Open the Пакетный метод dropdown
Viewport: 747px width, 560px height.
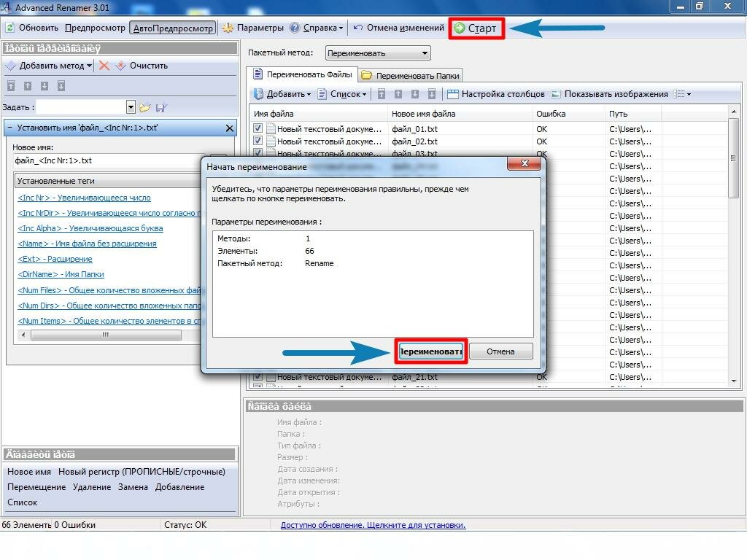point(378,53)
